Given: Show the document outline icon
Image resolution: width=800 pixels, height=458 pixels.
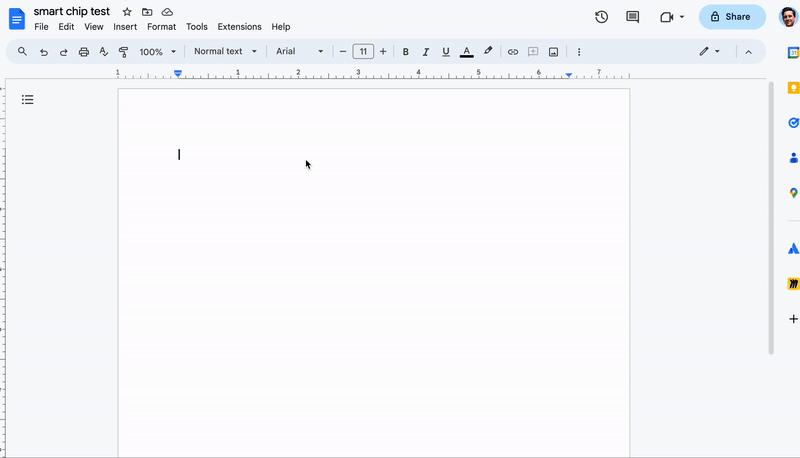Looking at the screenshot, I should point(28,99).
